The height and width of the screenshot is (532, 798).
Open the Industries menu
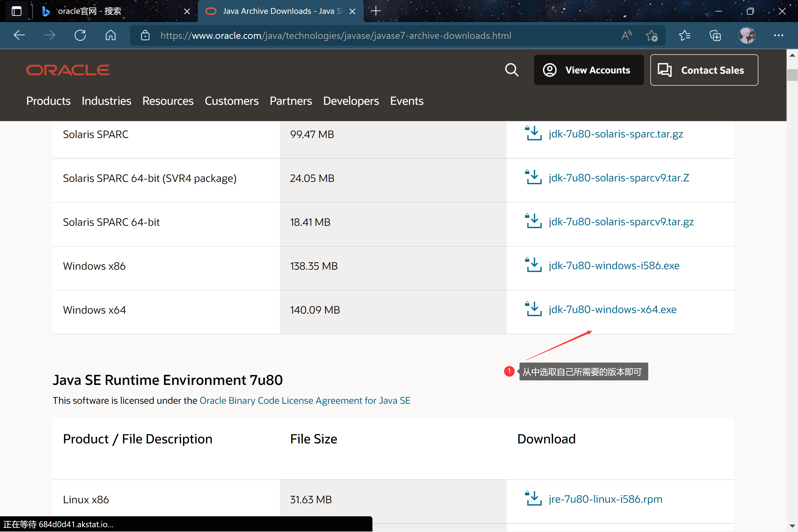(x=107, y=101)
